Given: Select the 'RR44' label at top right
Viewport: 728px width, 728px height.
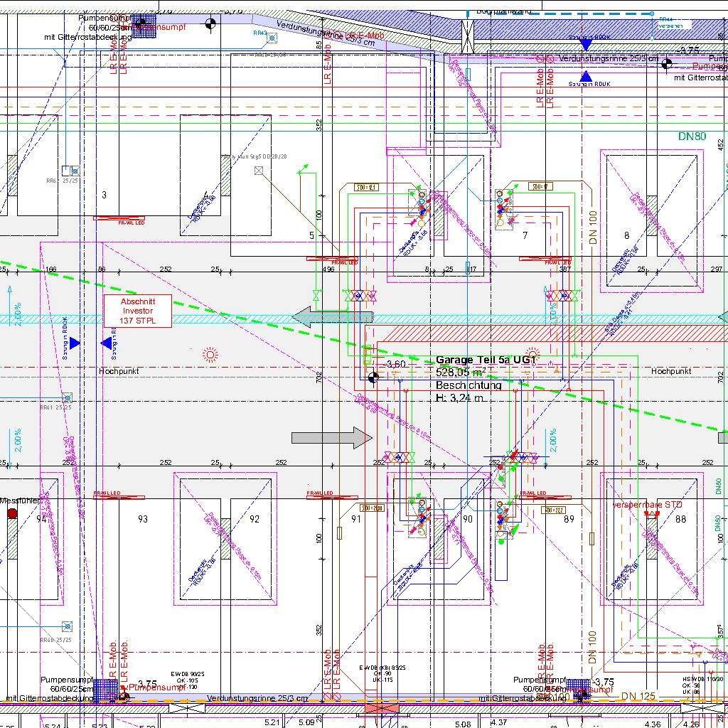Looking at the screenshot, I should 665,19.
